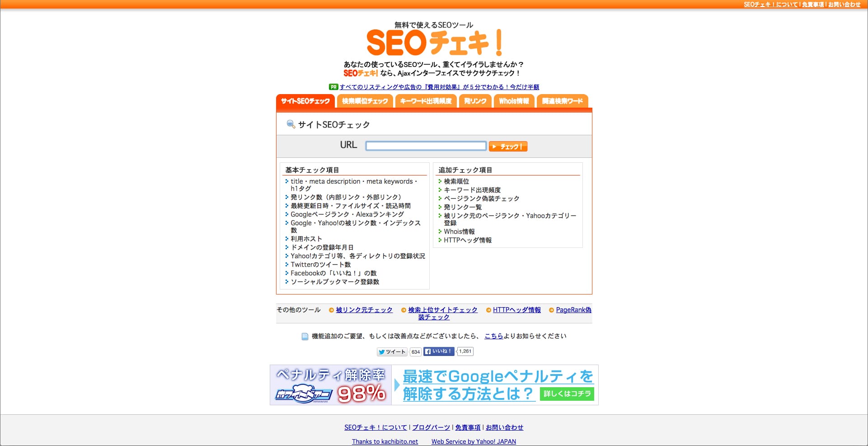The image size is (868, 446).
Task: Click the ペナルティ解除率 98% banner image
Action: pyautogui.click(x=331, y=385)
